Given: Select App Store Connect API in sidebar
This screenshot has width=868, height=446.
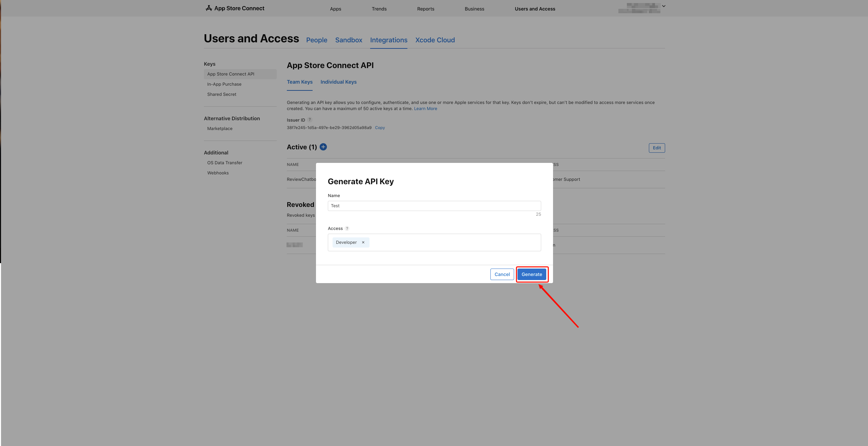Looking at the screenshot, I should coord(240,74).
